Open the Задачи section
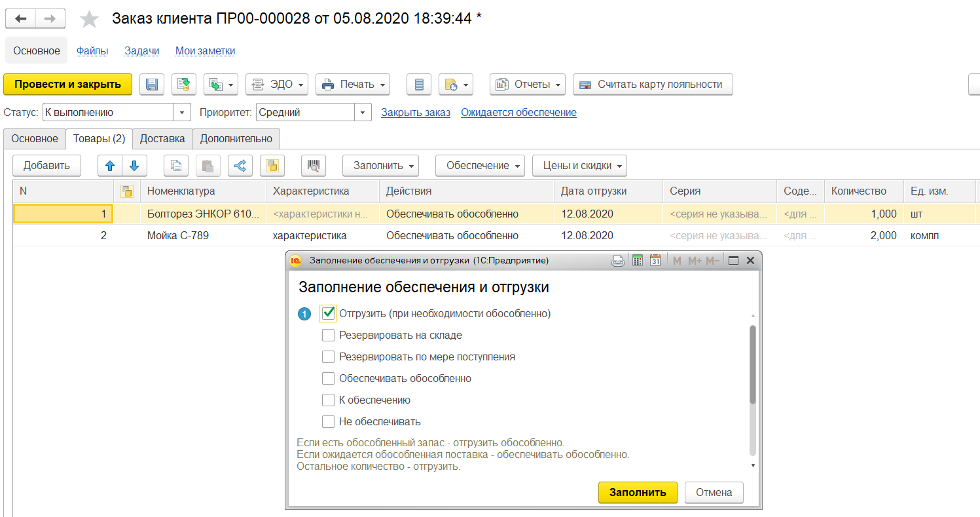Image resolution: width=980 pixels, height=517 pixels. click(142, 50)
